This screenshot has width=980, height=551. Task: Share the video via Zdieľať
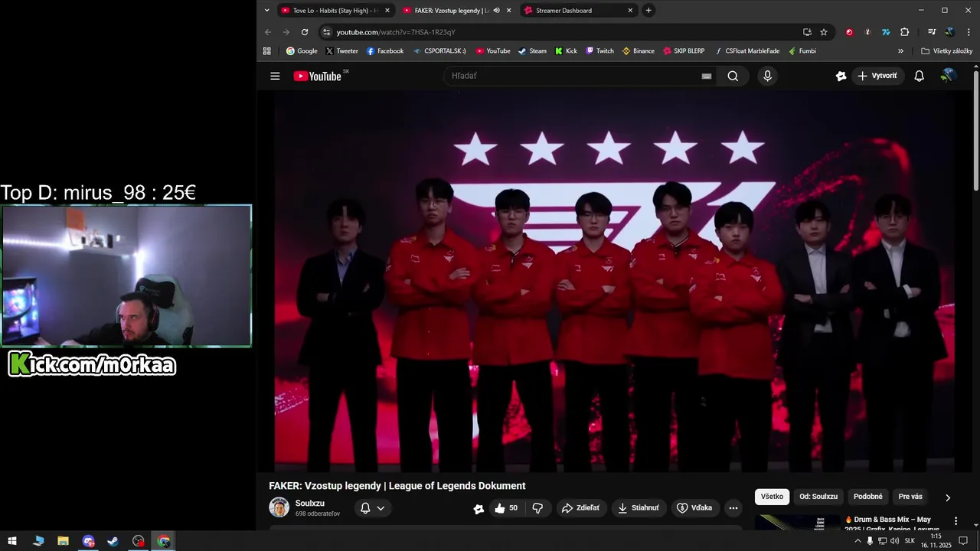pos(580,508)
